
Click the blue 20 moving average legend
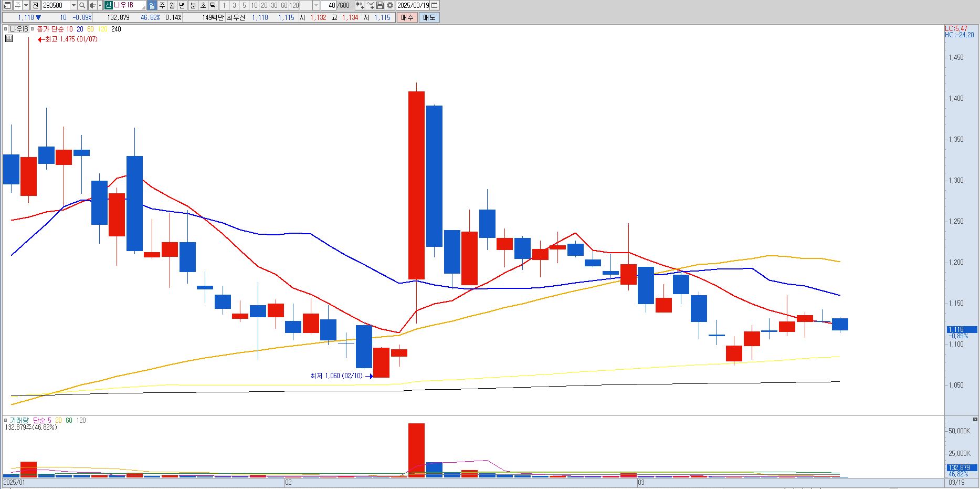[x=80, y=29]
